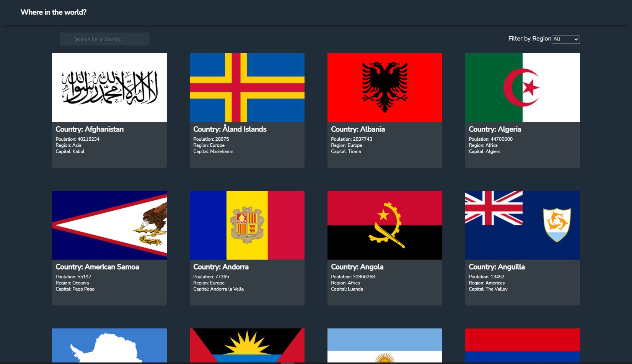Click 'Poulation: 2837743' text

(x=352, y=139)
